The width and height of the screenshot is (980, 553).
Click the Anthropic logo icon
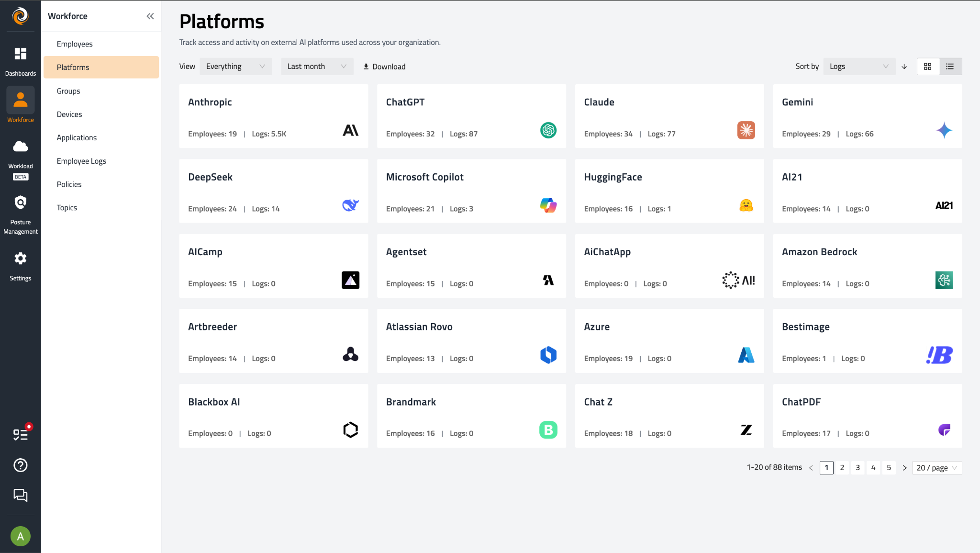351,130
